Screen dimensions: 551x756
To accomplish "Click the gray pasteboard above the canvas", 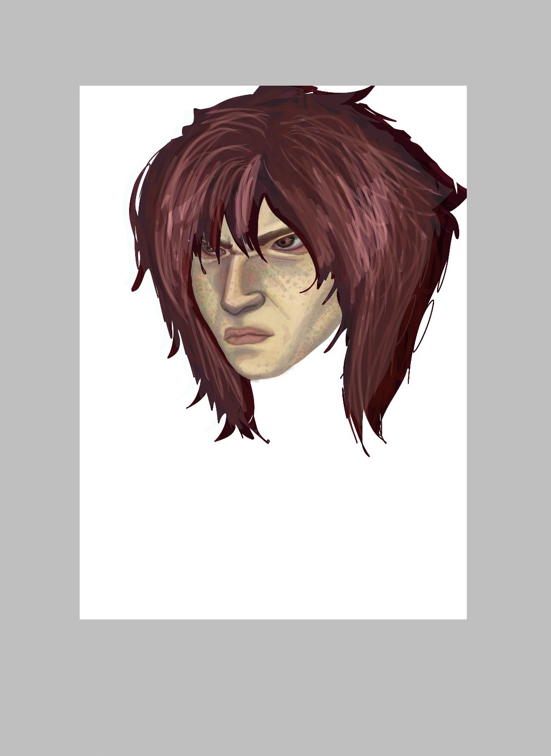I will 272,40.
